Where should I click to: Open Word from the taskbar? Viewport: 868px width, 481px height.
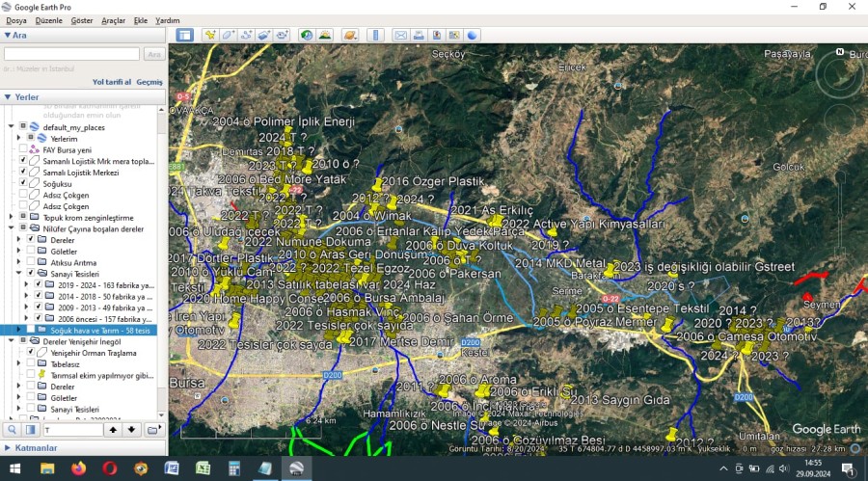172,468
